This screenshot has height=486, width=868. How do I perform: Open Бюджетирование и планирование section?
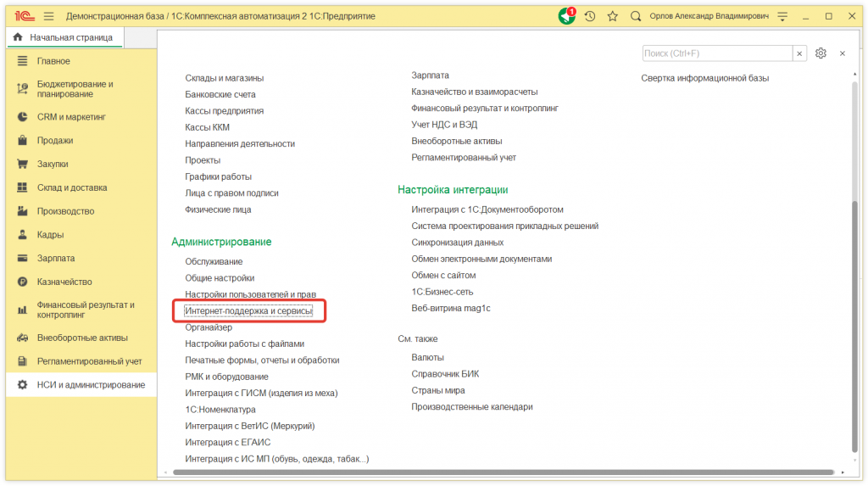point(81,89)
